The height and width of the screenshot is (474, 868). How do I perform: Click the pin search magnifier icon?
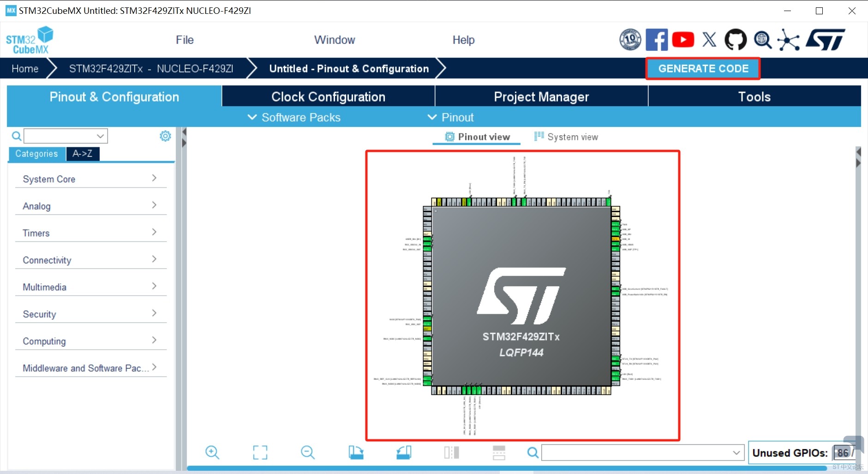[x=533, y=453]
